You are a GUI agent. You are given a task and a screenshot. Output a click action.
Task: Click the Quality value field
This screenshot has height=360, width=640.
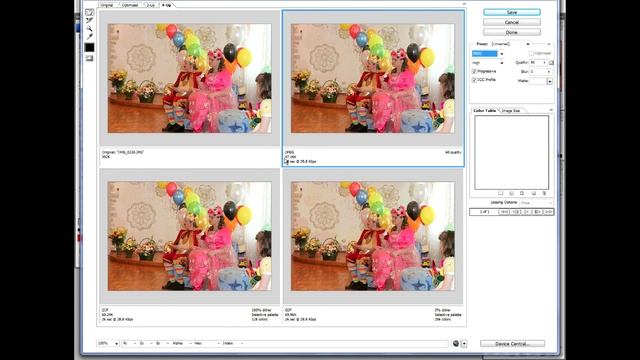pyautogui.click(x=536, y=63)
